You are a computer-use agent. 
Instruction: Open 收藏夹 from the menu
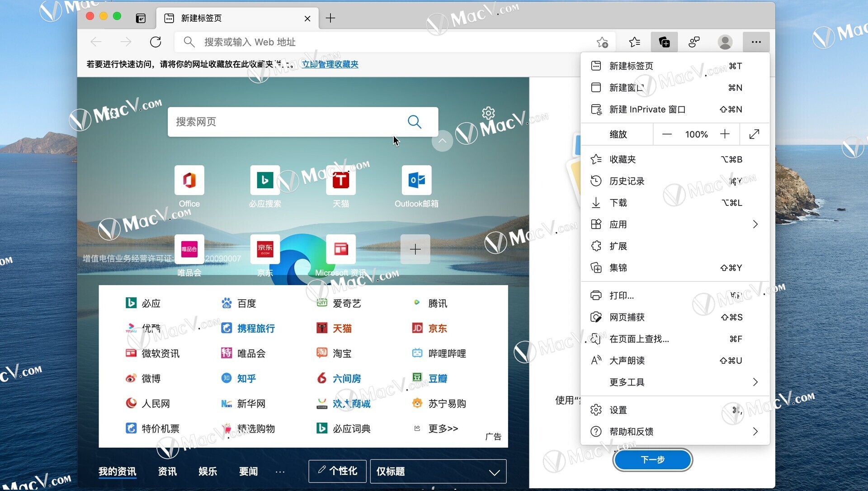(675, 159)
